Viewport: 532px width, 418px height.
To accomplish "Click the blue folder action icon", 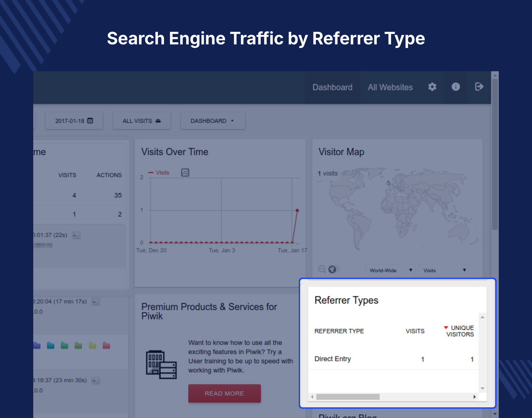I will pos(50,345).
